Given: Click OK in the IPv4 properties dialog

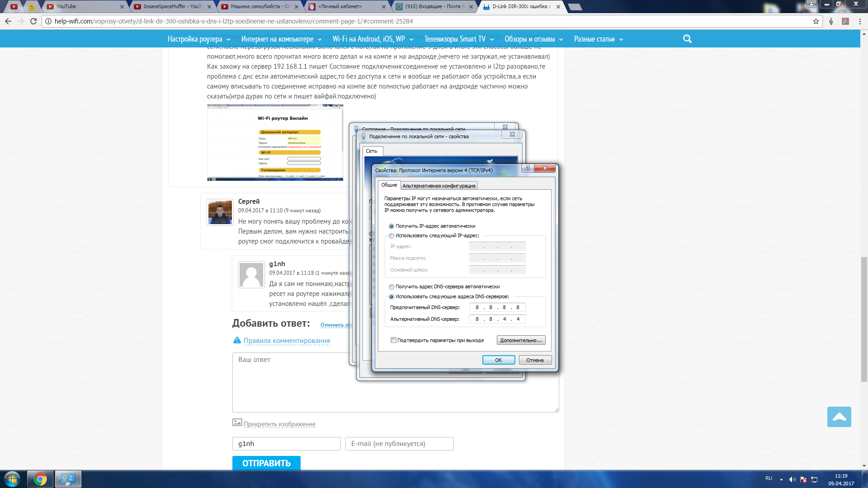Looking at the screenshot, I should tap(499, 360).
